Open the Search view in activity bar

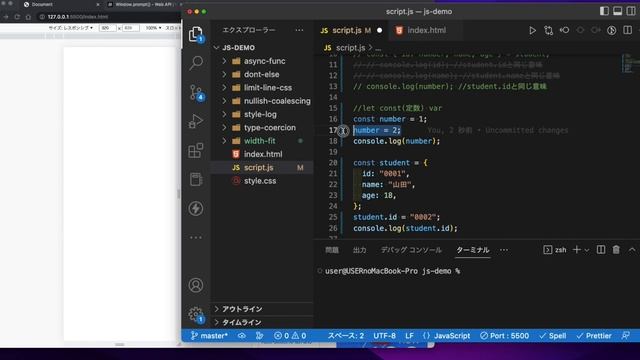(x=196, y=63)
